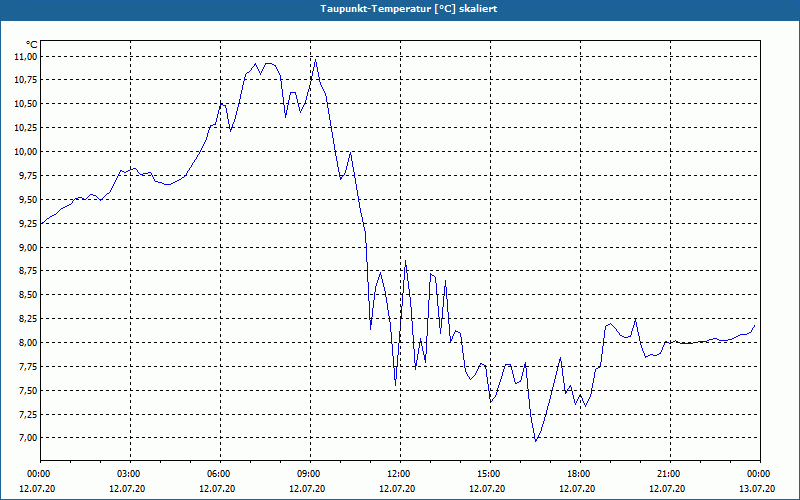Select the 10,75 y-axis value
Screen dimensions: 800x500
point(25,80)
